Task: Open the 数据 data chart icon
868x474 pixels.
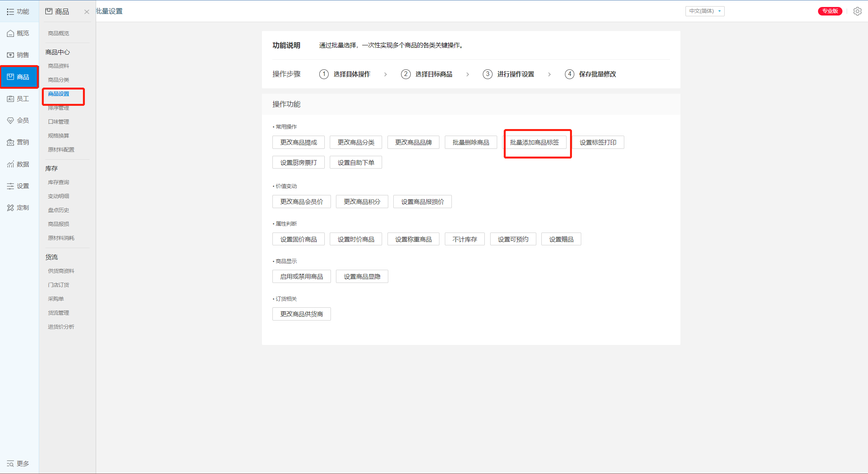Action: [x=10, y=164]
